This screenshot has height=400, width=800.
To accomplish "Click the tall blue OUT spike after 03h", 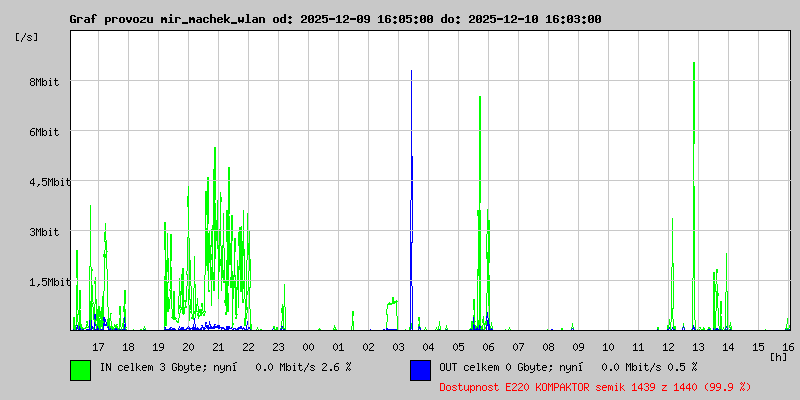I will tap(411, 200).
